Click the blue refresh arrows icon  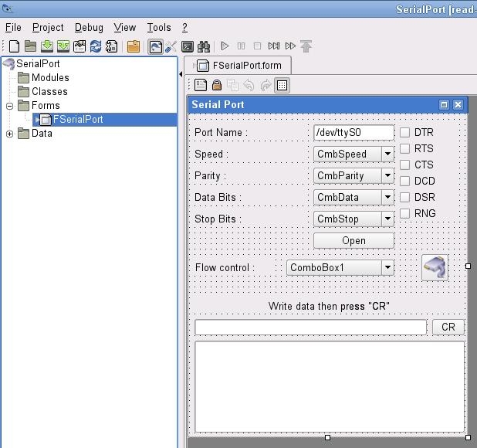click(96, 46)
